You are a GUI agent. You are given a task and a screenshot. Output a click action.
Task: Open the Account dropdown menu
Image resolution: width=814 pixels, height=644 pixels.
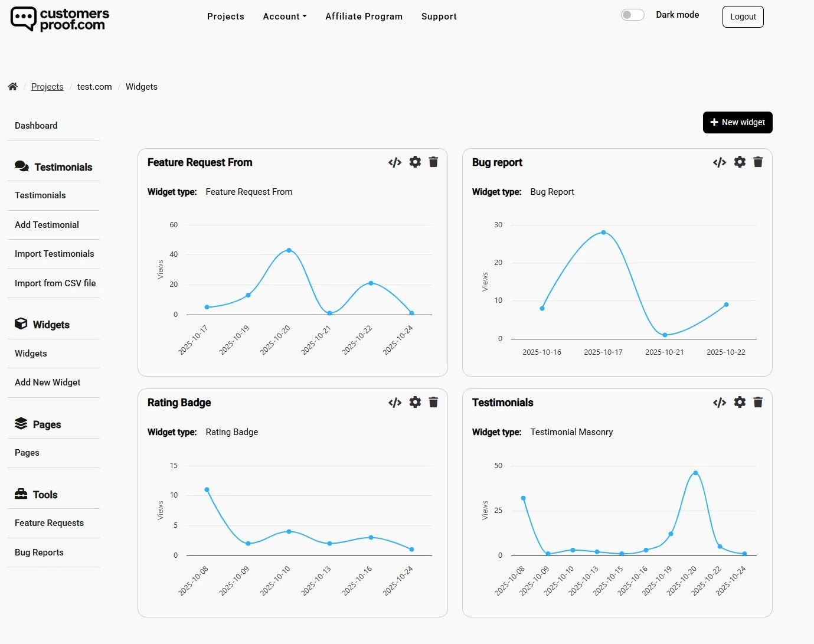285,17
